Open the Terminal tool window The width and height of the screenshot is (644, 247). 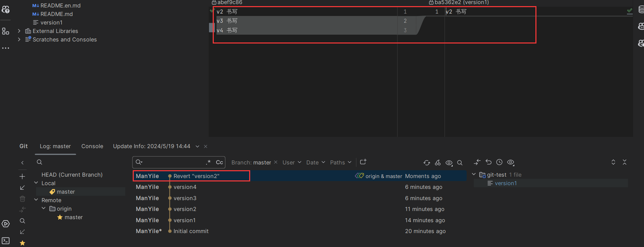pos(5,241)
